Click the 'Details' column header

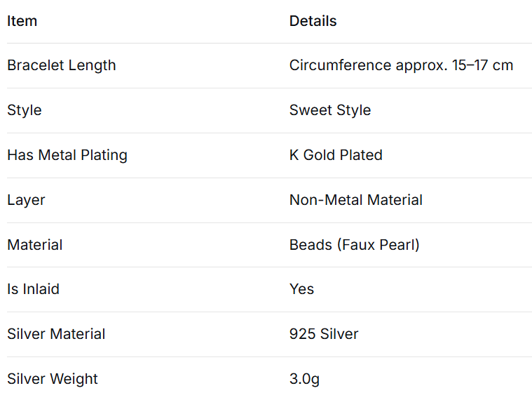pyautogui.click(x=313, y=21)
